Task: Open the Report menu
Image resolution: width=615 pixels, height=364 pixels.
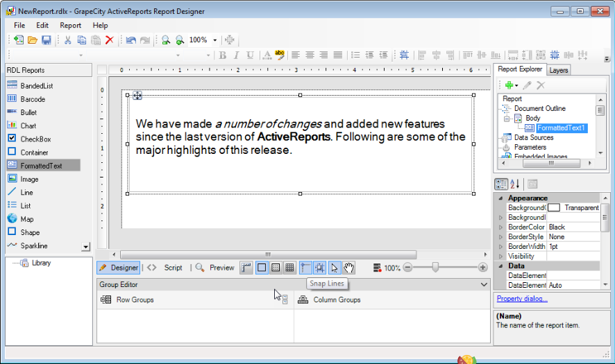Action: (x=70, y=25)
